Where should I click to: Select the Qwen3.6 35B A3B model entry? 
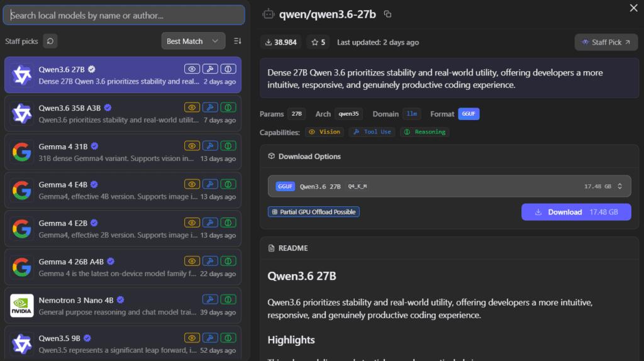[x=123, y=114]
